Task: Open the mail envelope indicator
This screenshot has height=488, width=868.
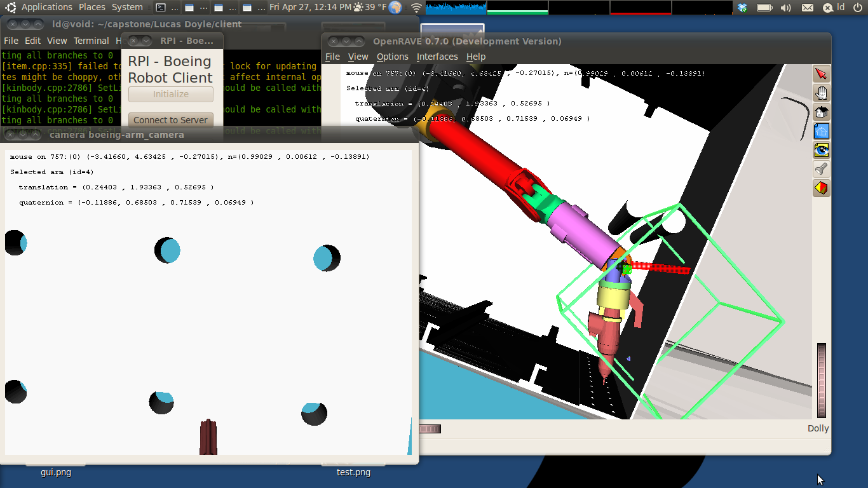Action: point(807,8)
